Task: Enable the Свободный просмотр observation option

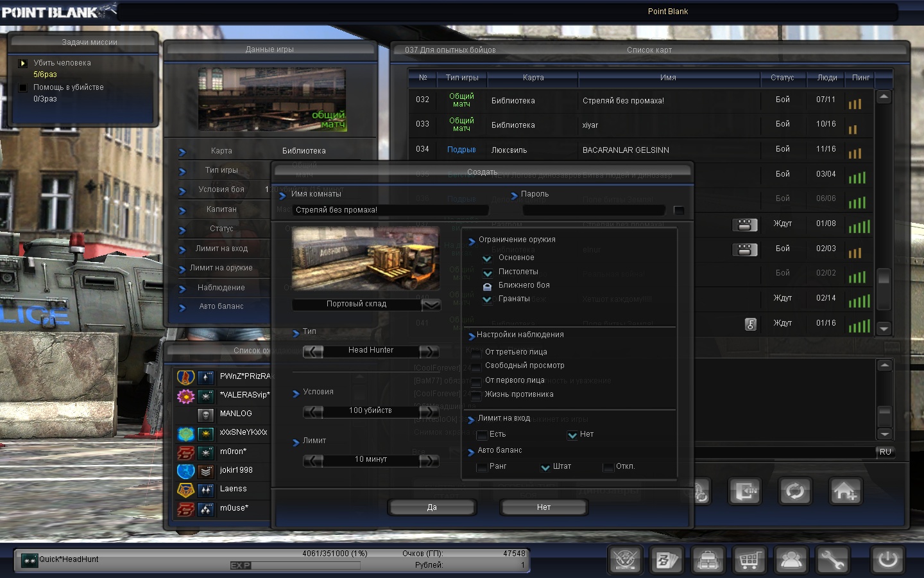Action: coord(476,366)
